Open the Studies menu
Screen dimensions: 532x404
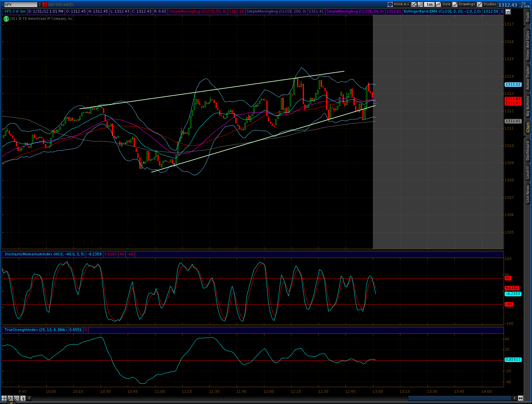(487, 4)
